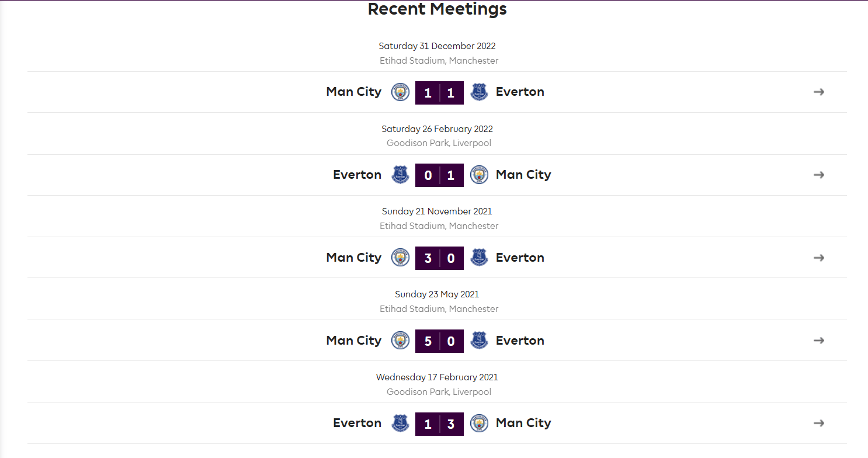Open 26 February 2022 match via arrow
The width and height of the screenshot is (868, 458).
click(x=819, y=175)
